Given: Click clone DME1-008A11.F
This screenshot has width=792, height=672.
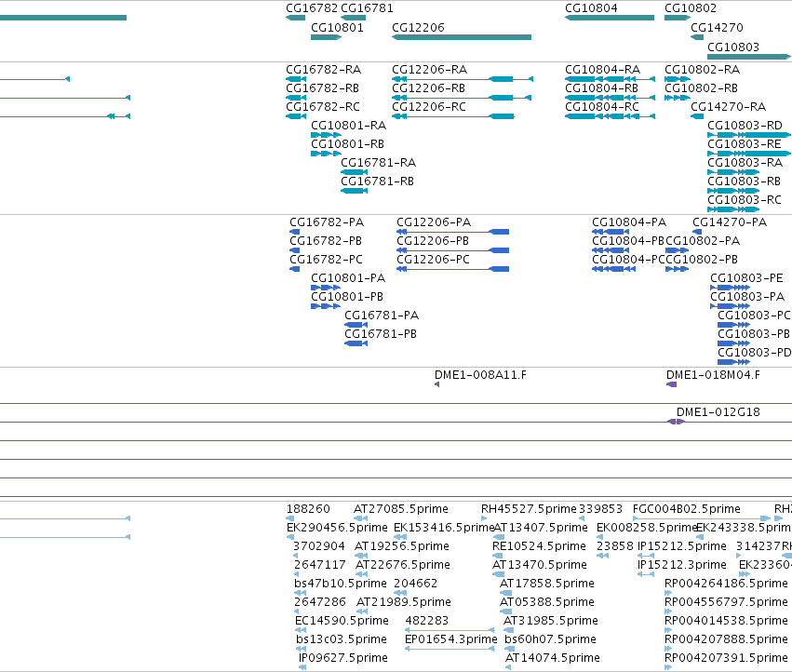Looking at the screenshot, I should click(x=480, y=375).
